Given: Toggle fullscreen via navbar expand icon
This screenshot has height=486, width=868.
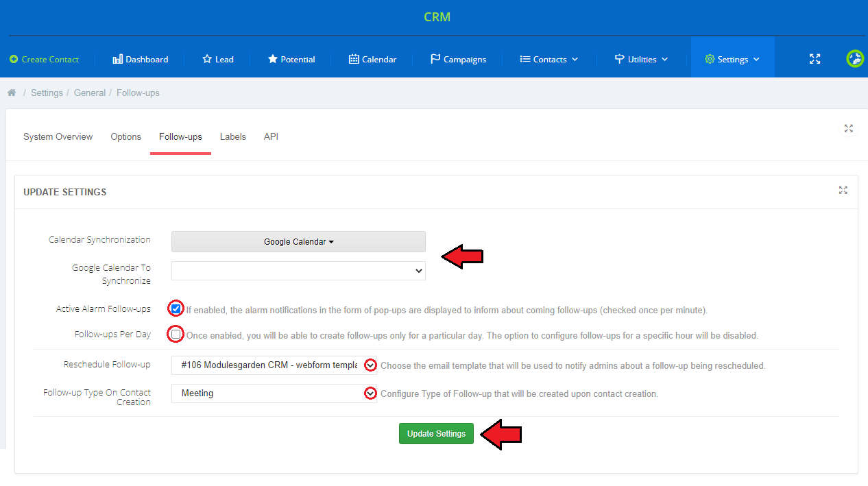Looking at the screenshot, I should click(x=815, y=59).
